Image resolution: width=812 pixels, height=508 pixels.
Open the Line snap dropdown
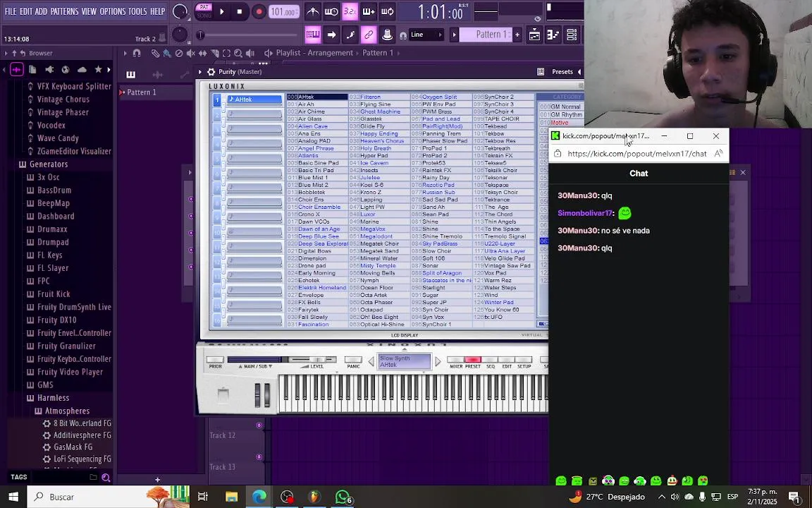[x=426, y=35]
